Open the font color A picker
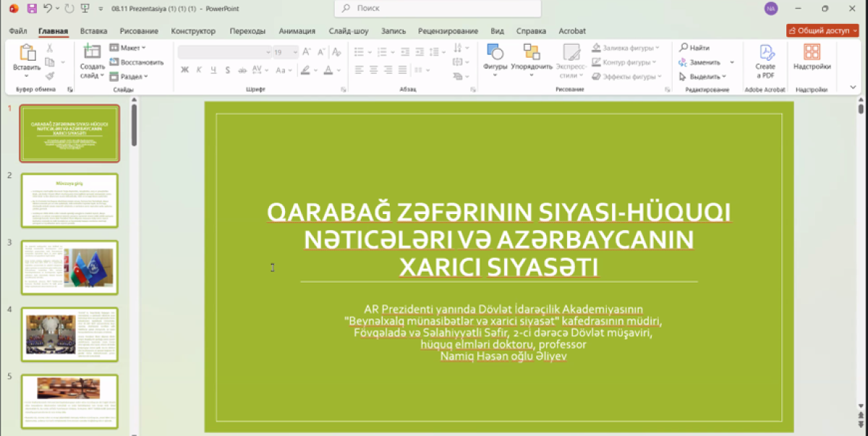Image resolution: width=868 pixels, height=436 pixels. [328, 70]
